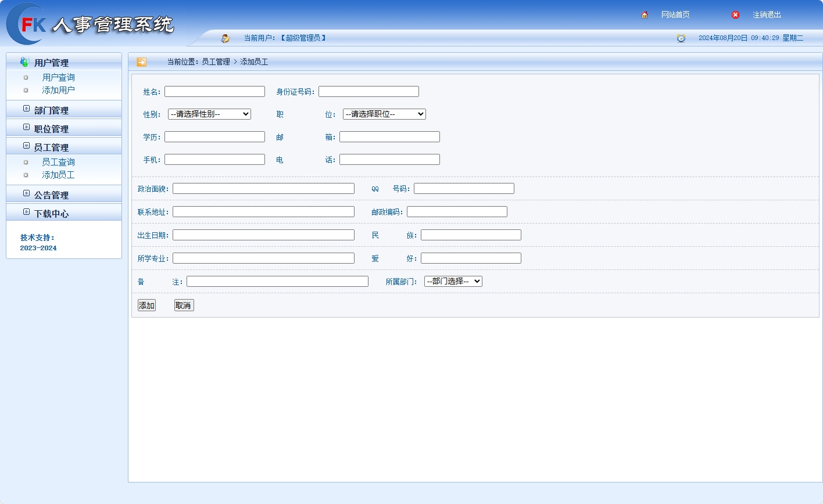Focus the 邮政编码 postal code field
Viewport: 823px width, 504px height.
457,212
